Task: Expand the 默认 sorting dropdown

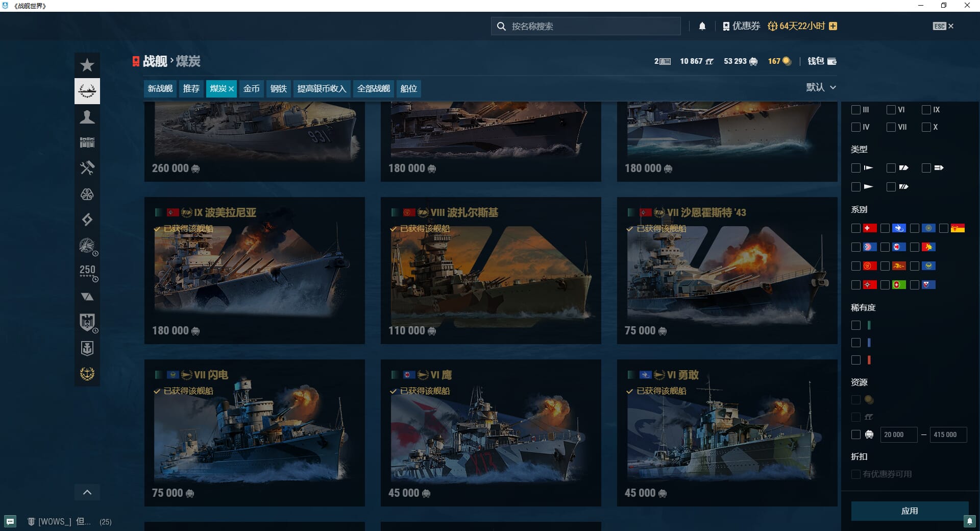Action: 821,87
